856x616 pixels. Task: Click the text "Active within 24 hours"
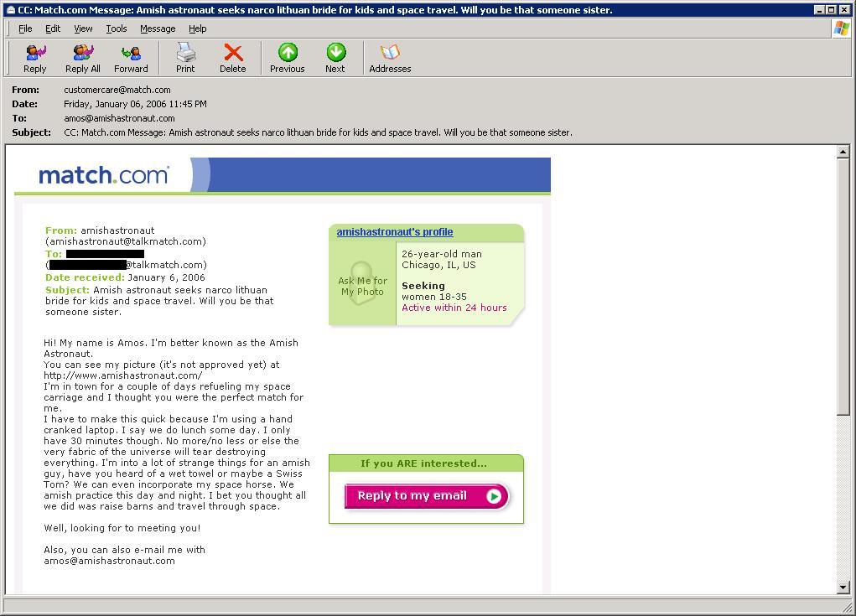[454, 308]
